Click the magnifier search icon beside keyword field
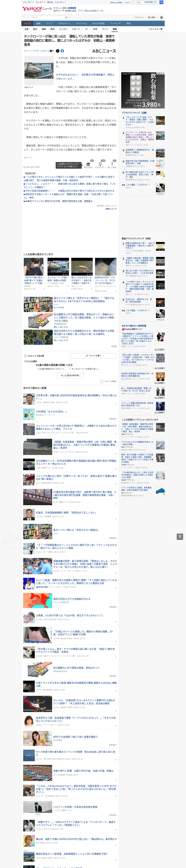Viewport: 186px width, 868px height. coord(66,17)
